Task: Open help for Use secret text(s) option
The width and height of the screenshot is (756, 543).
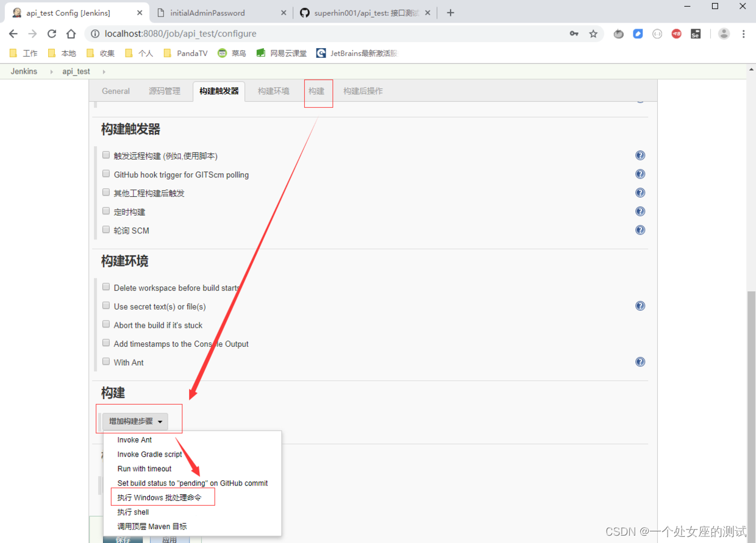Action: pos(640,306)
